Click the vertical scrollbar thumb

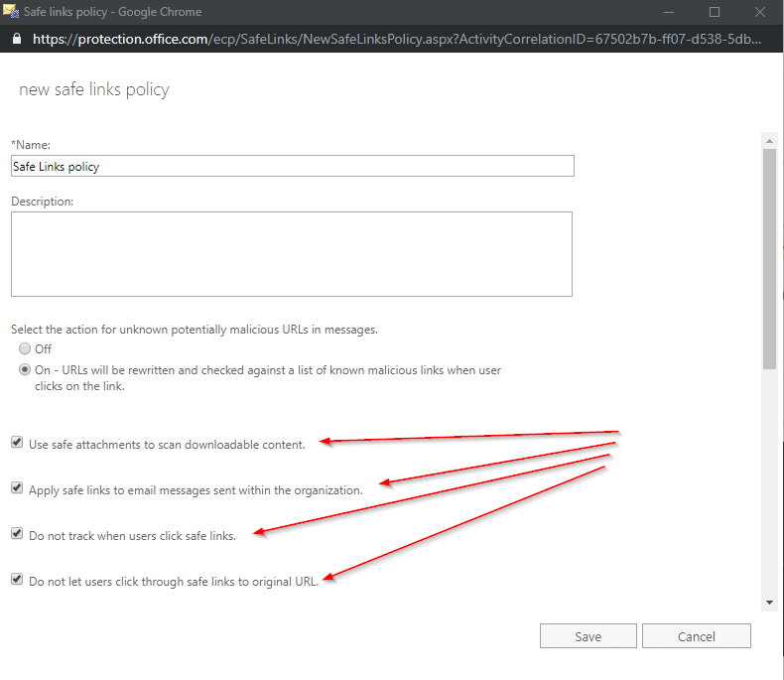pyautogui.click(x=769, y=258)
